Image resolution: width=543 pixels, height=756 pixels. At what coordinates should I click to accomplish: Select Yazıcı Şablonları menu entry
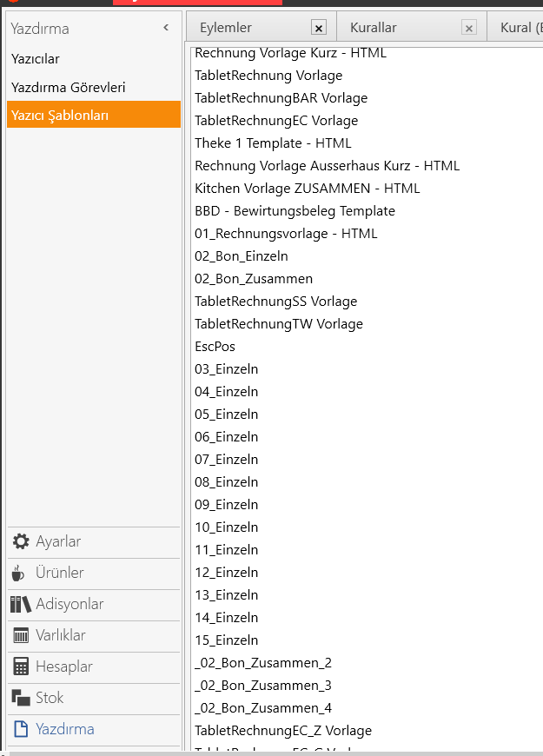pos(60,115)
